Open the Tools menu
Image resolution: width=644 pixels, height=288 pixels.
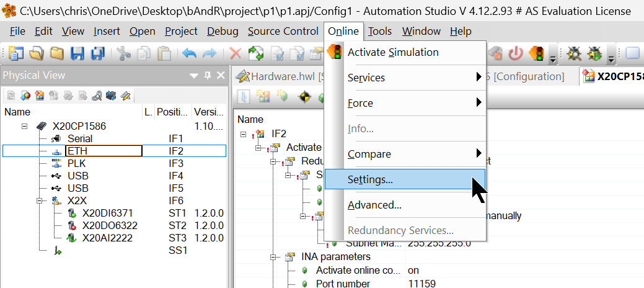(379, 31)
